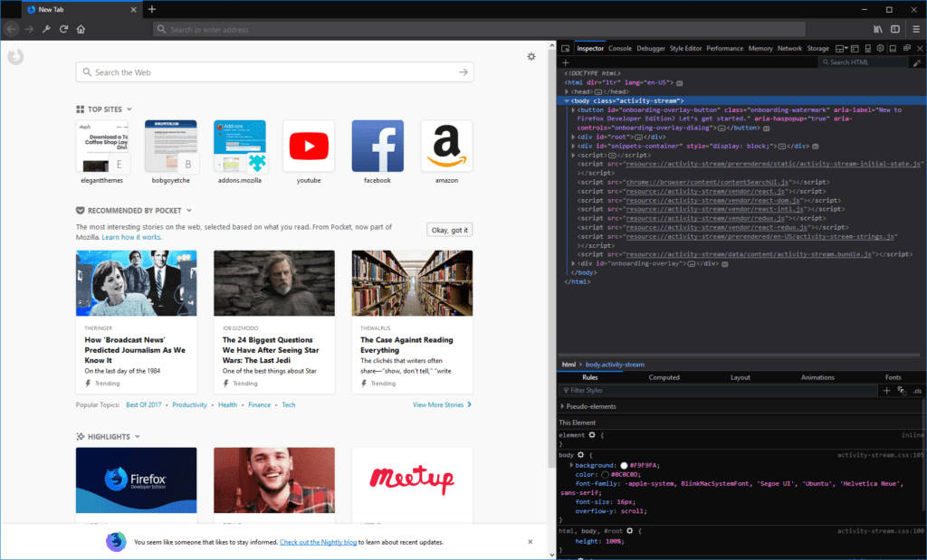Click the #F9F9FA background color swatch
The width and height of the screenshot is (927, 560).
coord(624,464)
